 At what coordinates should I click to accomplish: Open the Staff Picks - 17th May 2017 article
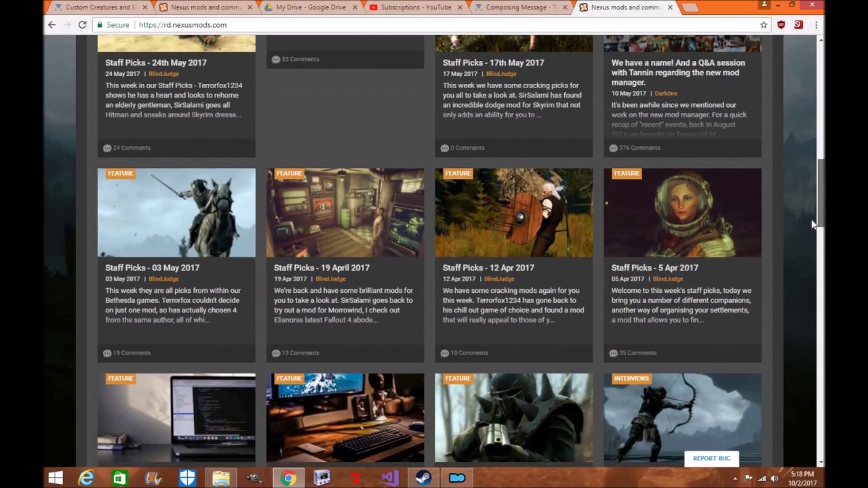coord(493,62)
